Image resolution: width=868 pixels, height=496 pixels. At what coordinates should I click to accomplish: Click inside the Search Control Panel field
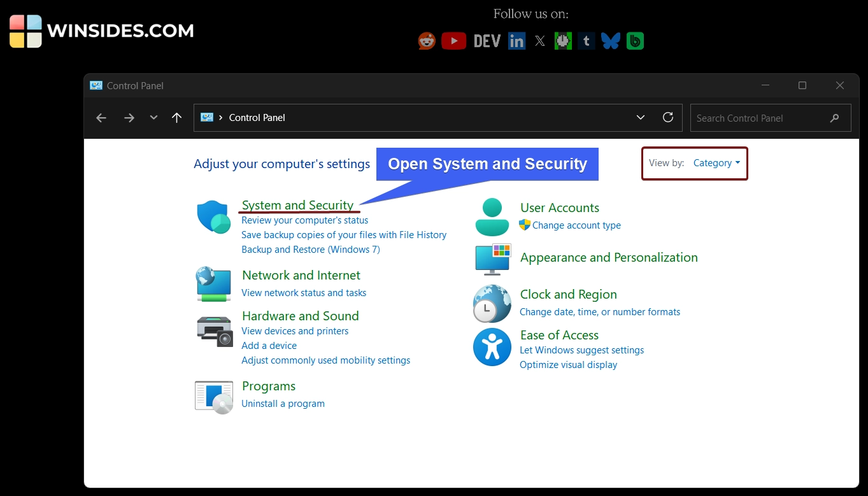coord(758,118)
